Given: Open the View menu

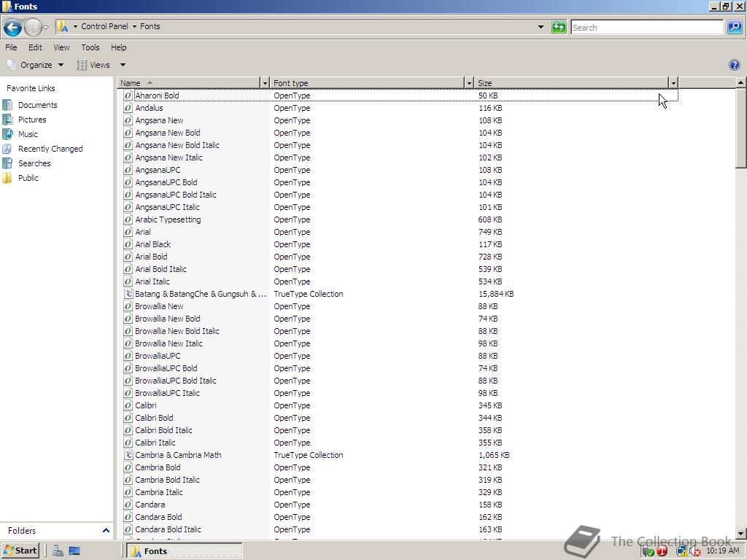Looking at the screenshot, I should (x=61, y=47).
